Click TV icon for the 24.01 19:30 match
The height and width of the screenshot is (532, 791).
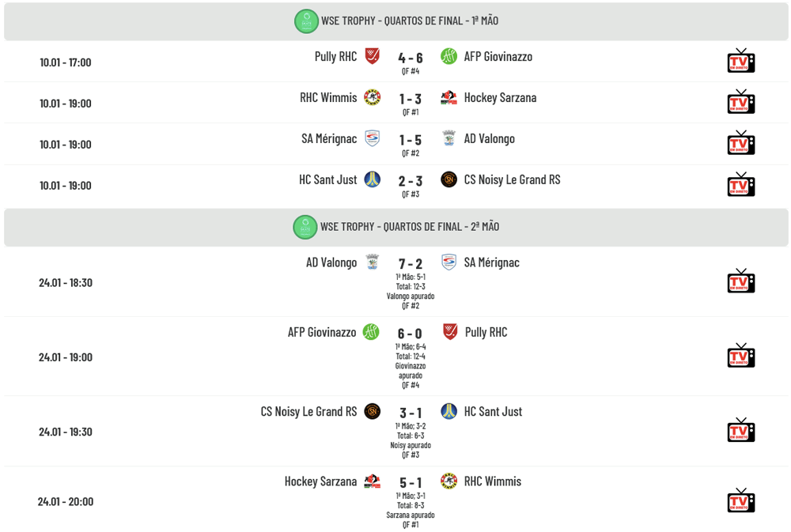tap(740, 430)
